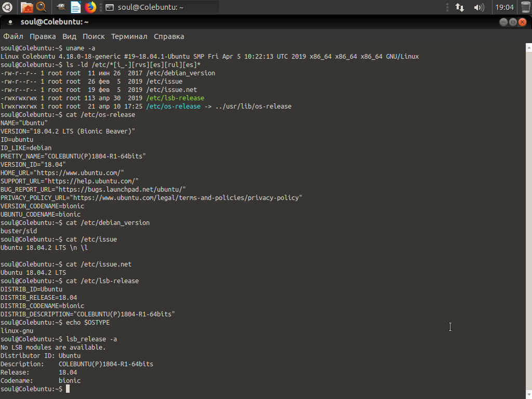Launch Firefox from the panel
Screen dimensions: 532x399
tap(90, 7)
